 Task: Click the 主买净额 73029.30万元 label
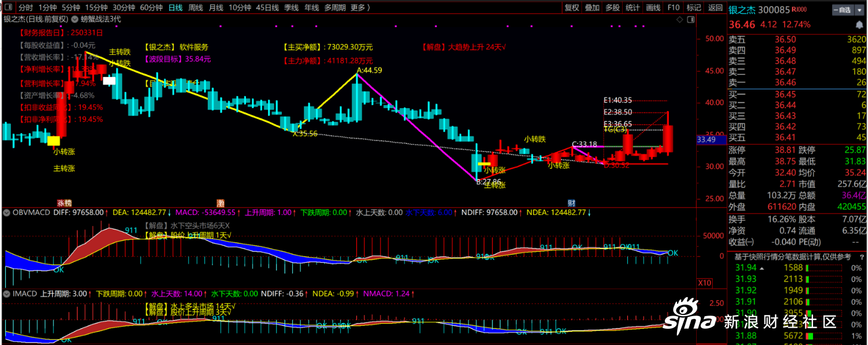(328, 47)
